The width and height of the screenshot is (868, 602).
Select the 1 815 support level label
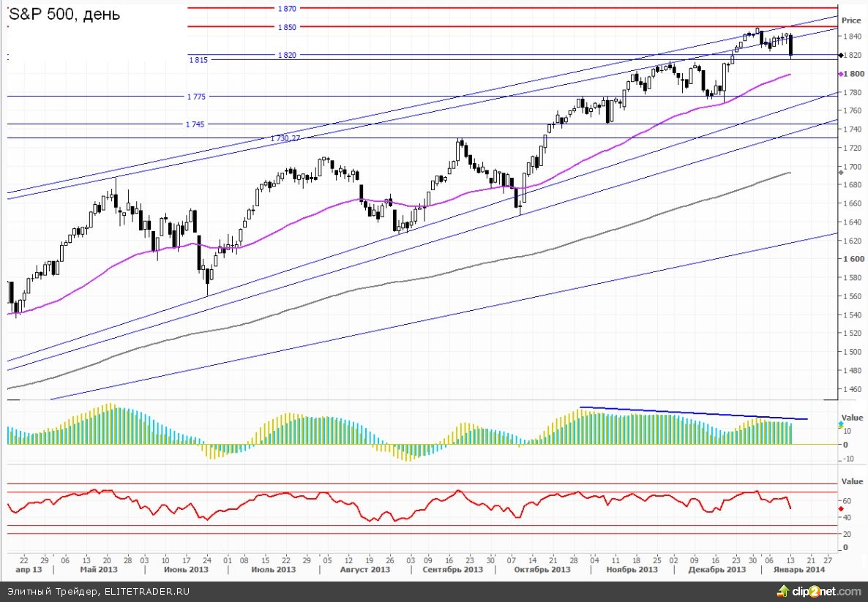click(x=199, y=61)
